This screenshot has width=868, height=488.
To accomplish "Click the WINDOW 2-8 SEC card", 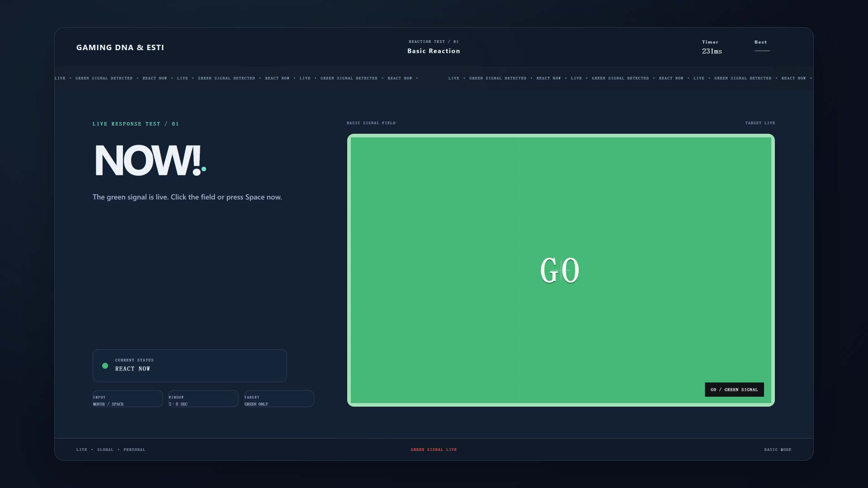I will click(203, 399).
